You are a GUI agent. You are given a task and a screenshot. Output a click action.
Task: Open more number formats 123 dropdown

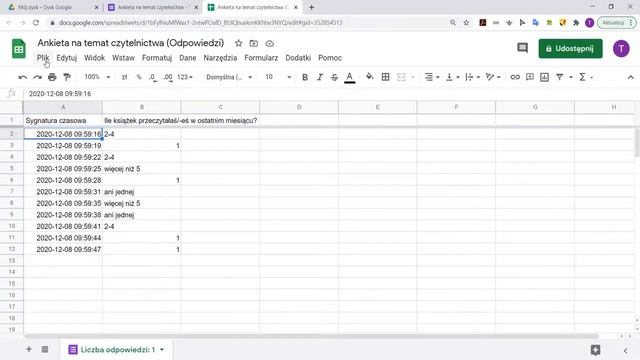point(185,77)
